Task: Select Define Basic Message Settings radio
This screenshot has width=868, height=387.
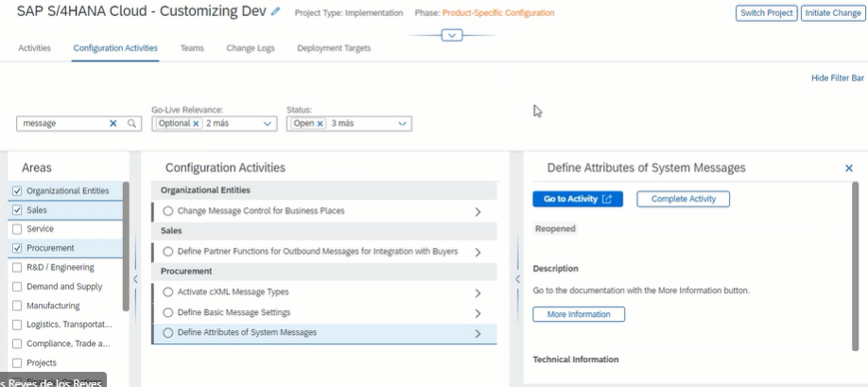Action: [168, 312]
